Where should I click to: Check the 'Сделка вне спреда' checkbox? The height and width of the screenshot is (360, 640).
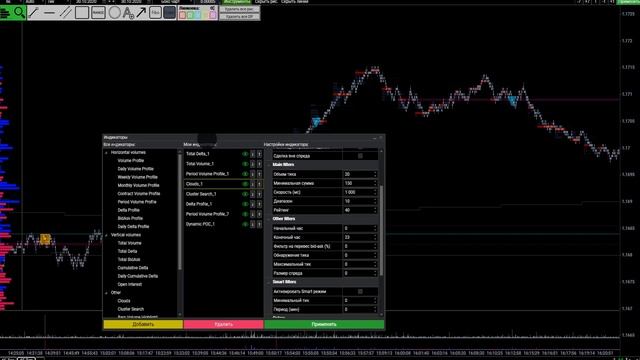click(360, 156)
